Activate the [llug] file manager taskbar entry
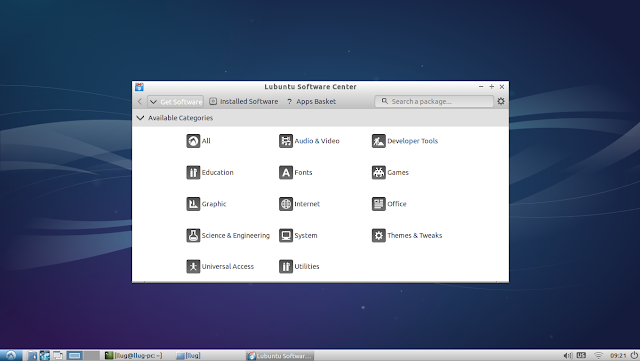 (x=188, y=356)
